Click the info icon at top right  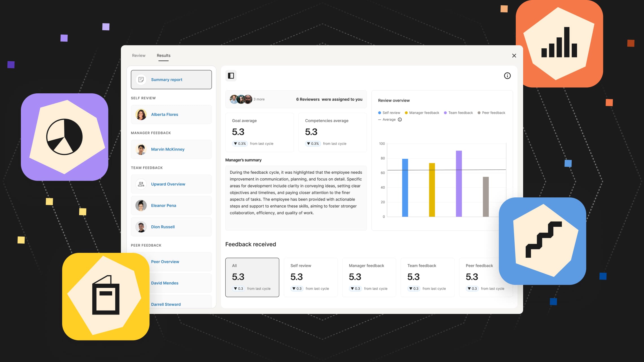[x=507, y=76]
